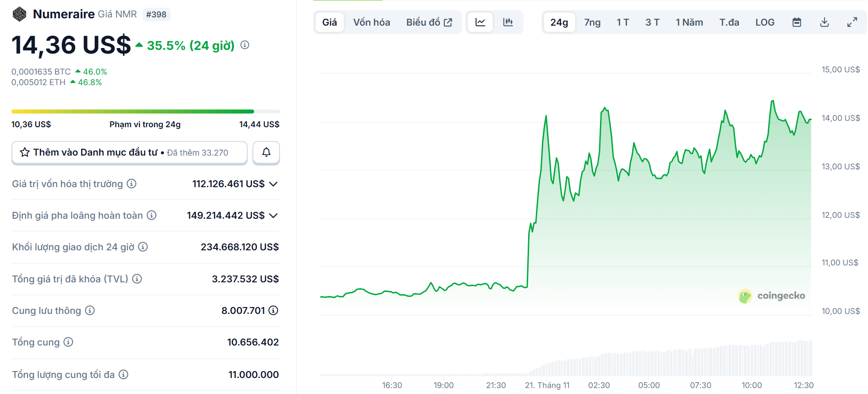Click the 11.000.000 max supply value
The image size is (868, 394).
pyautogui.click(x=254, y=374)
